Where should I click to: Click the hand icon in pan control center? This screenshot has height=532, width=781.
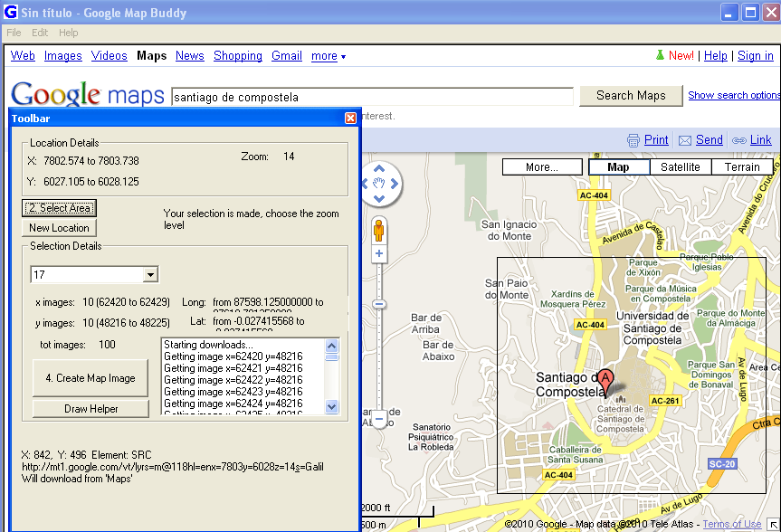379,184
